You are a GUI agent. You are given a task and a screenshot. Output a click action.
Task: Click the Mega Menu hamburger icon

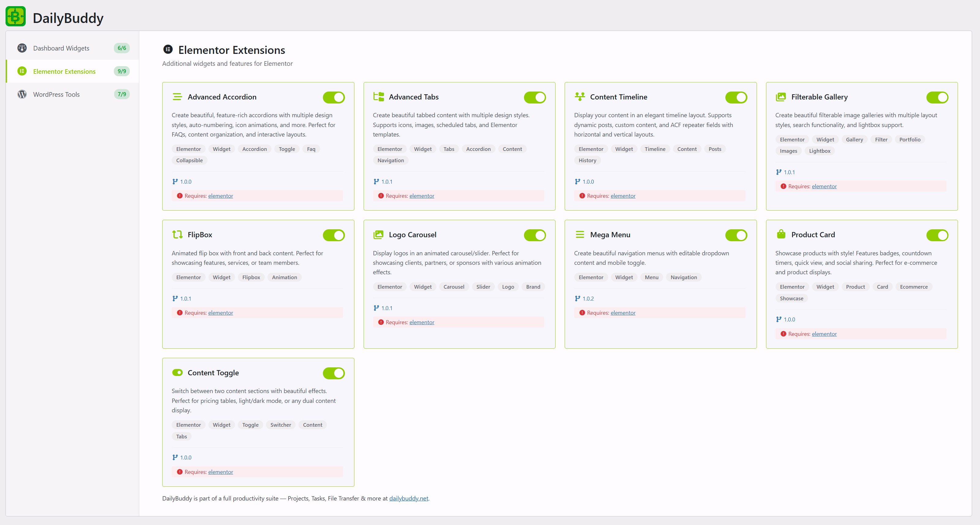click(x=580, y=234)
